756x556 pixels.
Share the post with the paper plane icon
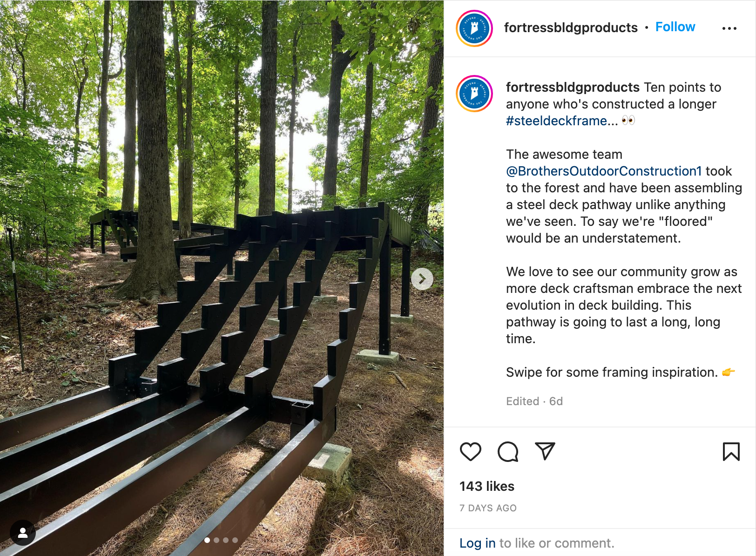point(545,451)
